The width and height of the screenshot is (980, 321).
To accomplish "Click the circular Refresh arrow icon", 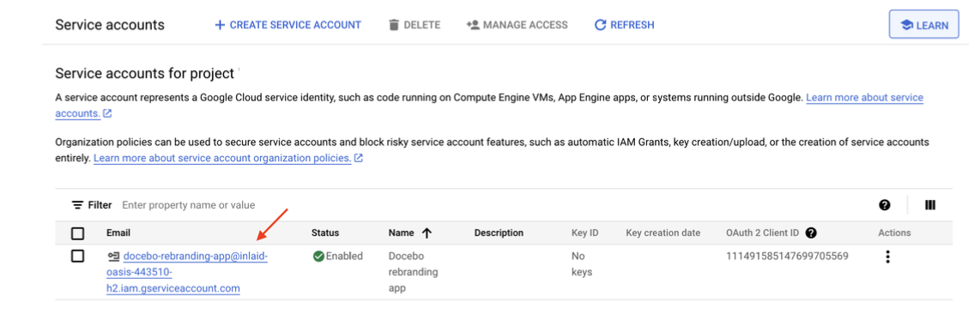I will [601, 25].
